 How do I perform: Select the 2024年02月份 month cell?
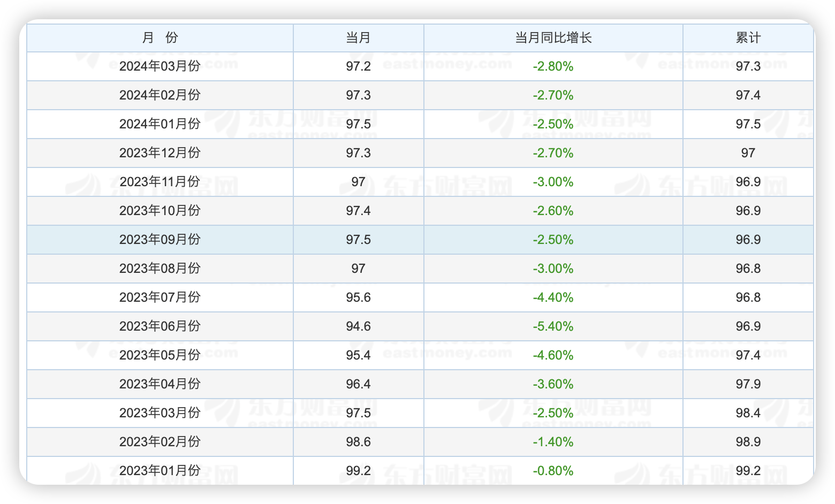coord(160,95)
